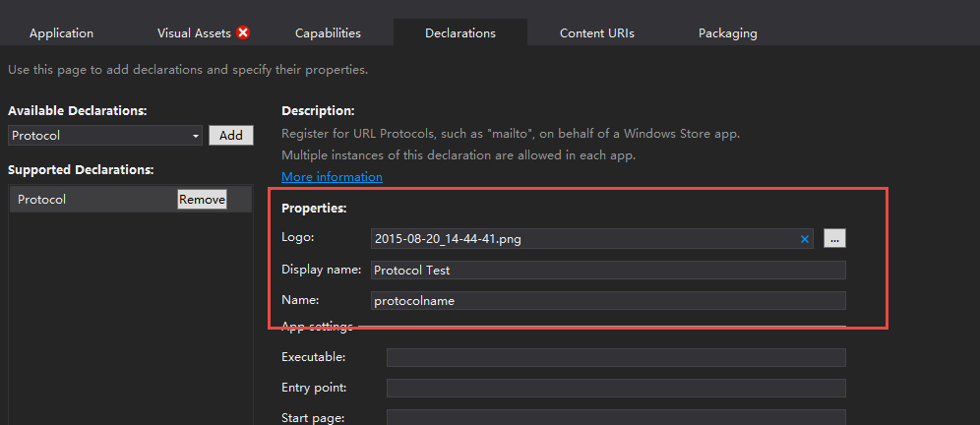Click the Executable input field
The height and width of the screenshot is (425, 980).
click(616, 357)
